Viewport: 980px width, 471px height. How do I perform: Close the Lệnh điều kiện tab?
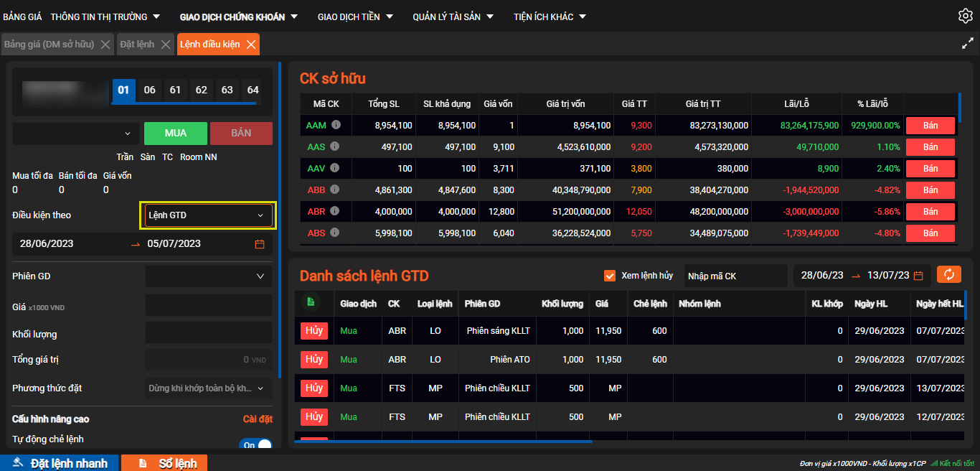(251, 45)
